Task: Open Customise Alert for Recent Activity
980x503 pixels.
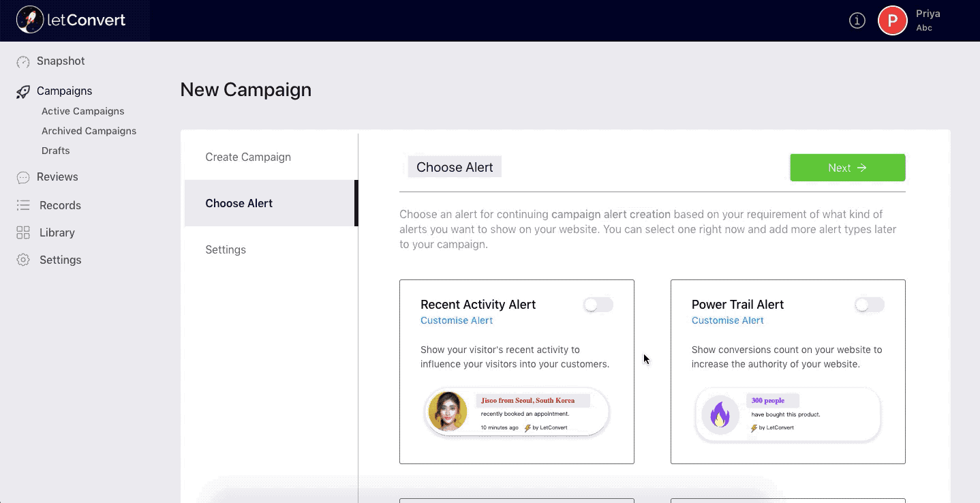Action: pos(457,320)
